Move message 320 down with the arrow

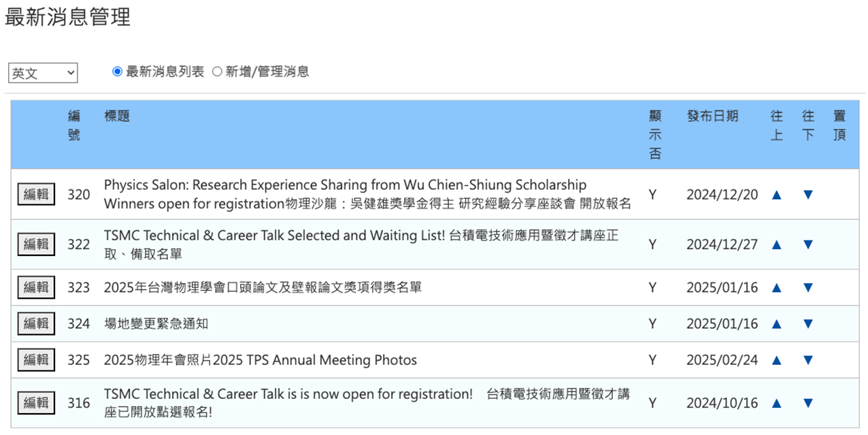click(808, 195)
